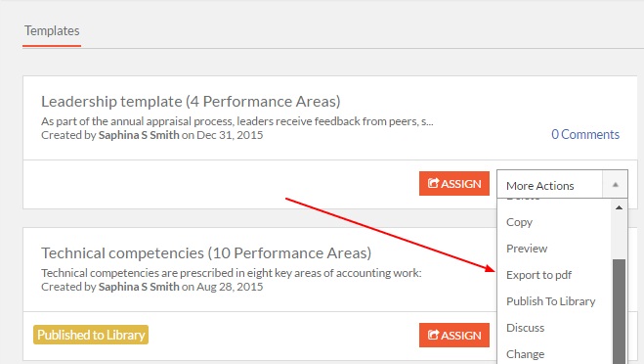Select Preview in the actions list
Viewport: 644px width, 364px height.
point(527,249)
